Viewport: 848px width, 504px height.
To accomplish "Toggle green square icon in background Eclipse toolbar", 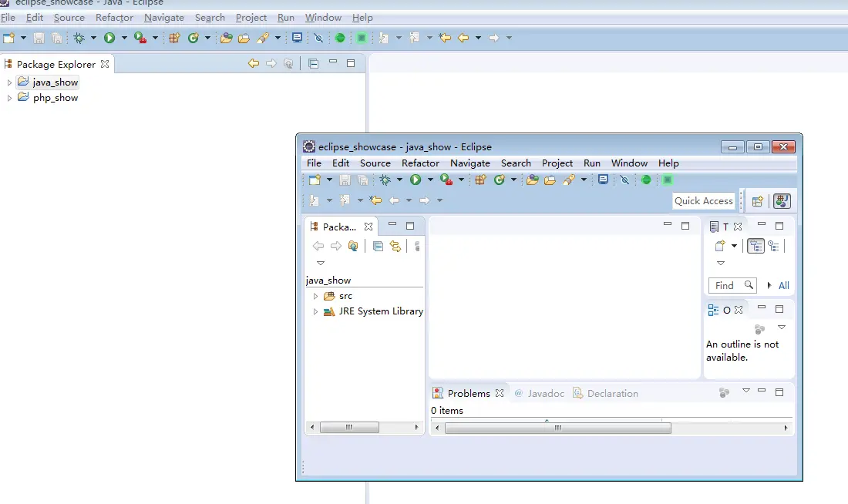I will tap(362, 38).
